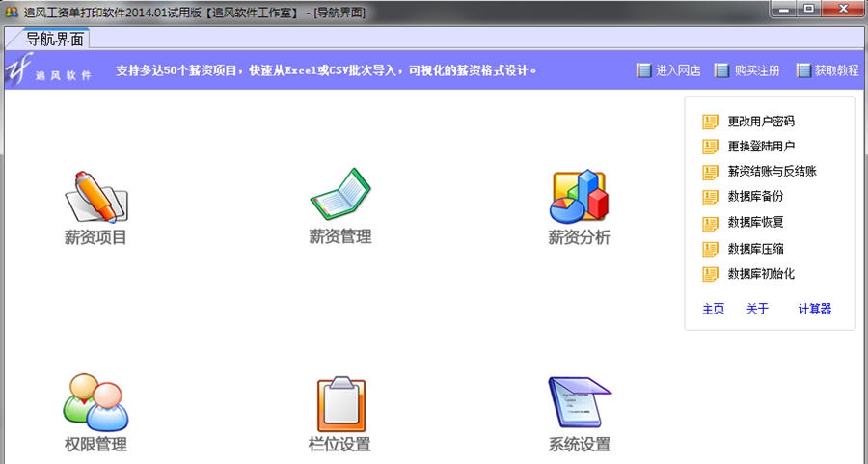This screenshot has width=868, height=464.
Task: Click the 数据库备份 link
Action: [755, 197]
